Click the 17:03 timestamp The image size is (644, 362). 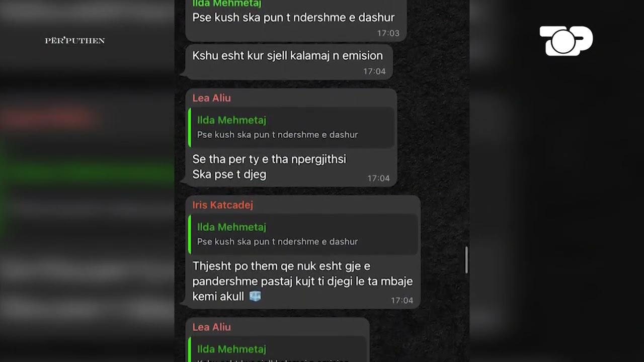tap(388, 33)
